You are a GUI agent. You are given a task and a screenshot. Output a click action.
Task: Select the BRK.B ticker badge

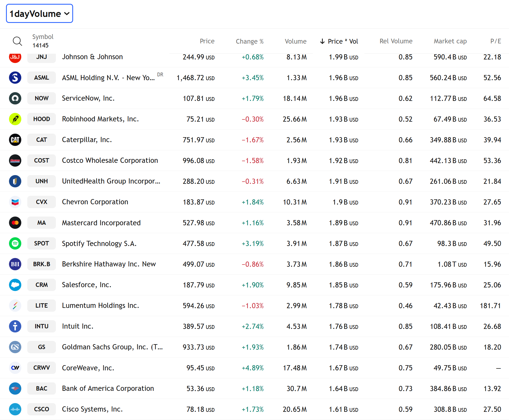click(41, 264)
